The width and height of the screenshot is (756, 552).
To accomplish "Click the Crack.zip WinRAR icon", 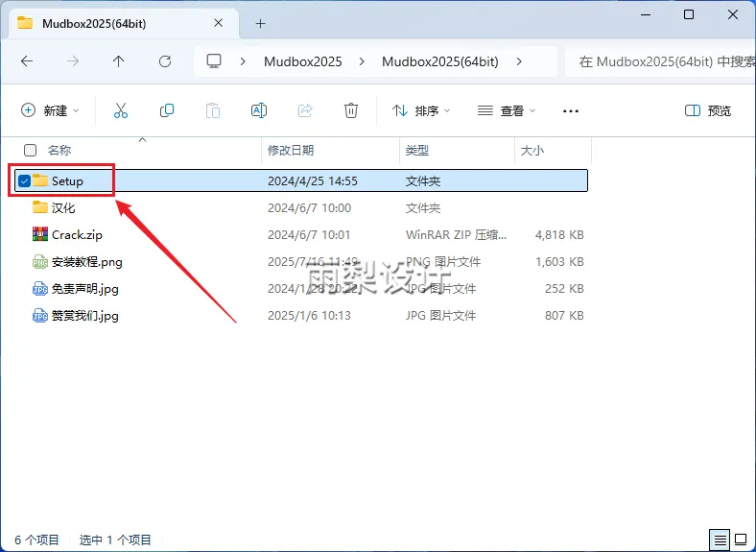I will (40, 234).
